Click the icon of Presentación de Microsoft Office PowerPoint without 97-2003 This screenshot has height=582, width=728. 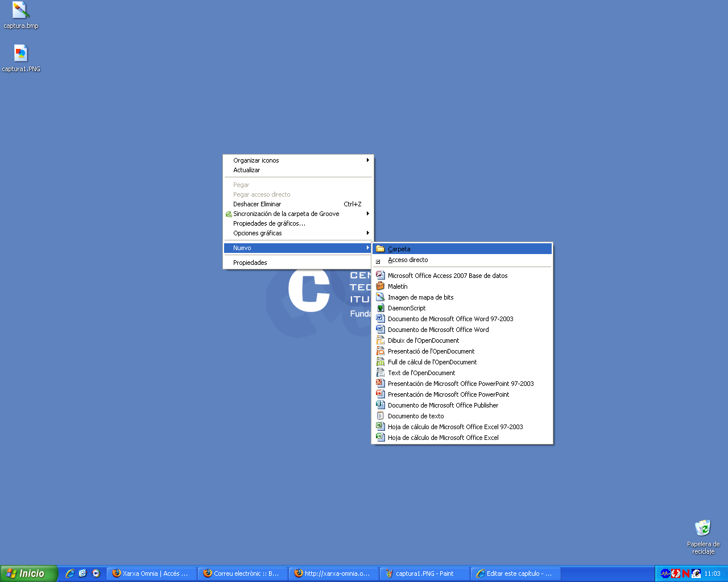coord(380,394)
